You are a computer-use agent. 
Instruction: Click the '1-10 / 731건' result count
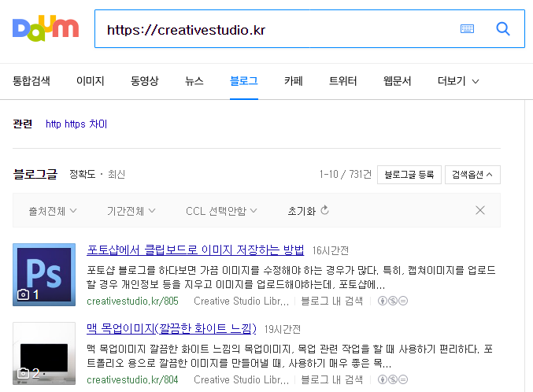346,175
